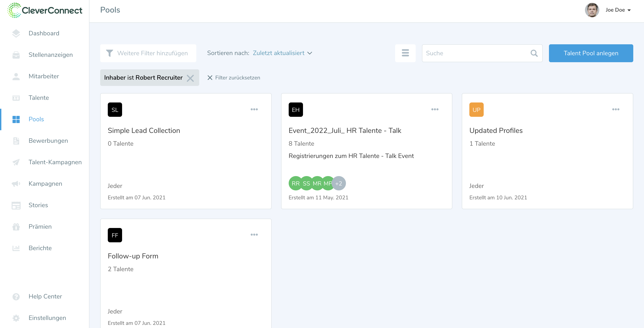Image resolution: width=644 pixels, height=328 pixels.
Task: Open options menu for Follow-up Form
Action: 254,235
